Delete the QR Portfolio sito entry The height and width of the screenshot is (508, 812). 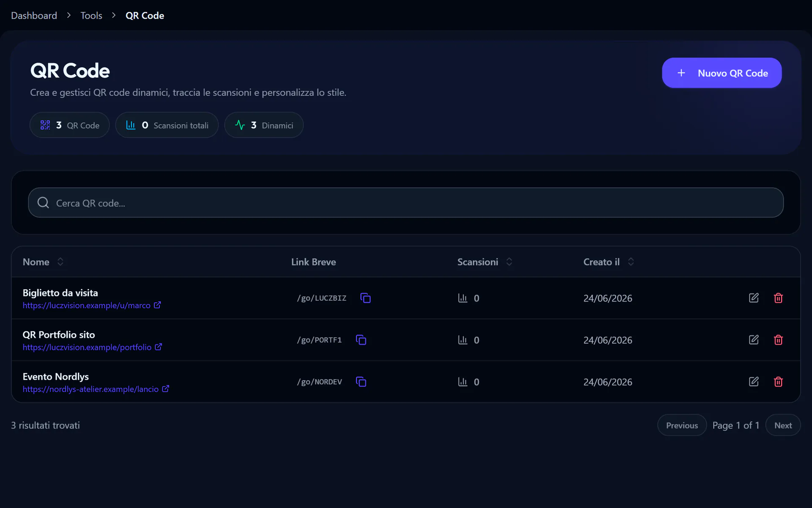[778, 340]
